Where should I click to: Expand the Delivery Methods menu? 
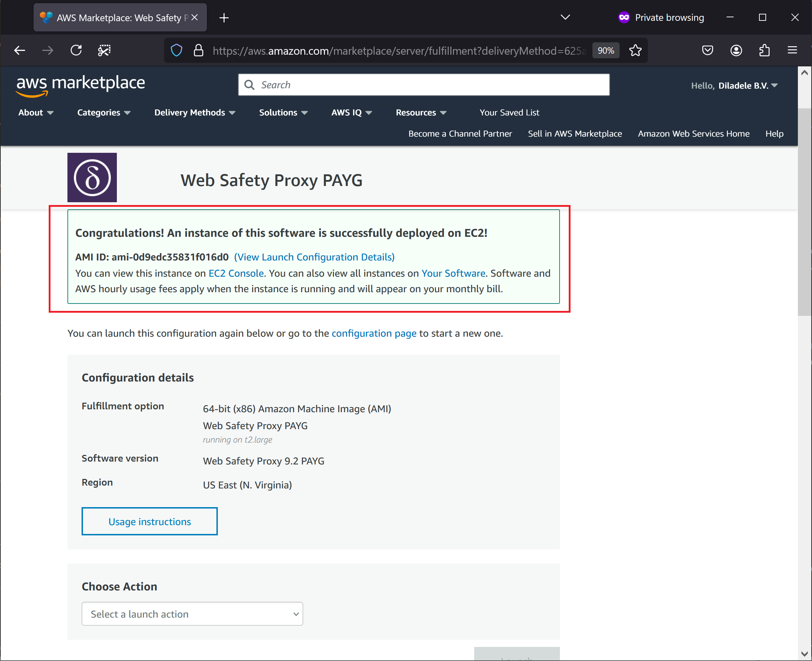tap(195, 112)
